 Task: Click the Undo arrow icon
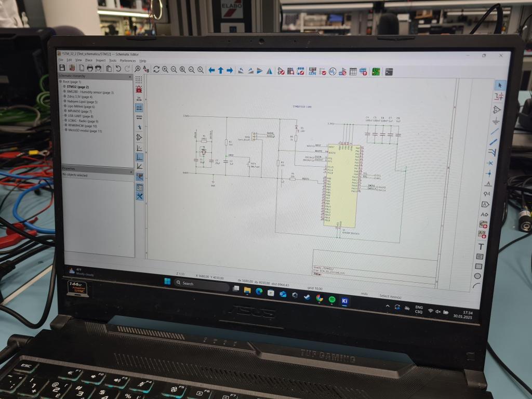click(x=118, y=69)
